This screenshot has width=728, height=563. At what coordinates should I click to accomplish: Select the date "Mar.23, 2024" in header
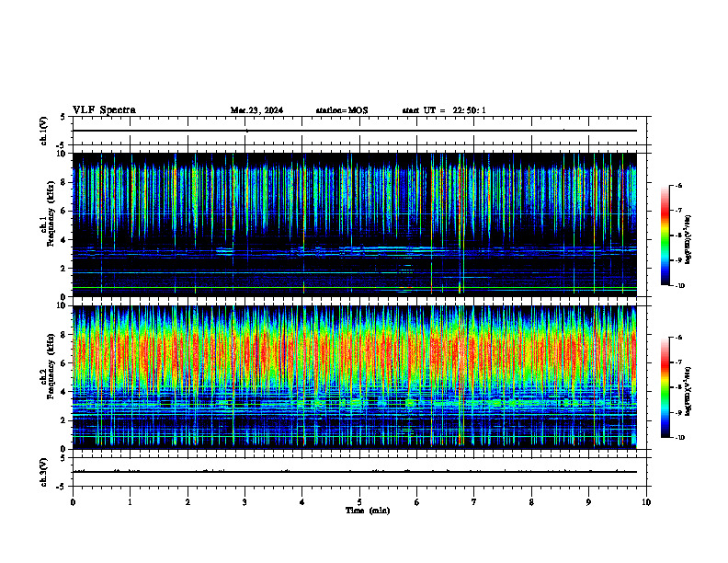[x=256, y=110]
